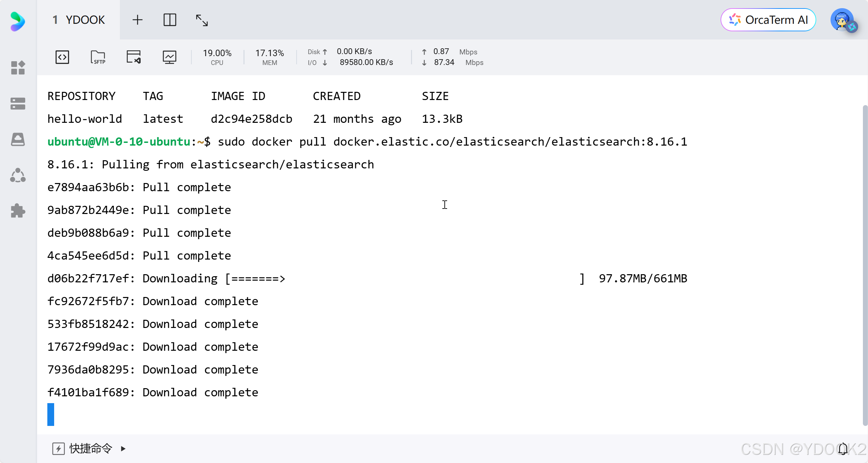Open the storage panel in the sidebar
Image resolution: width=868 pixels, height=463 pixels.
click(x=18, y=139)
